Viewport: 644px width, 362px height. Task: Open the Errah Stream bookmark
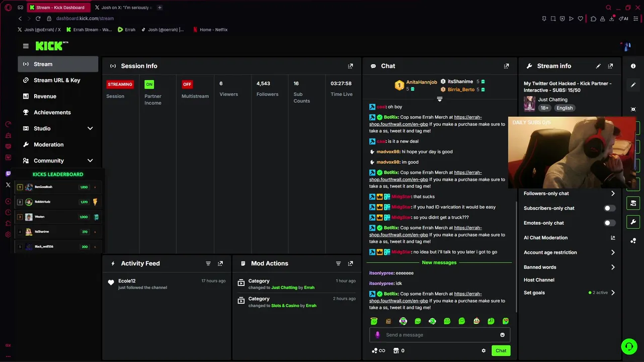pos(89,30)
